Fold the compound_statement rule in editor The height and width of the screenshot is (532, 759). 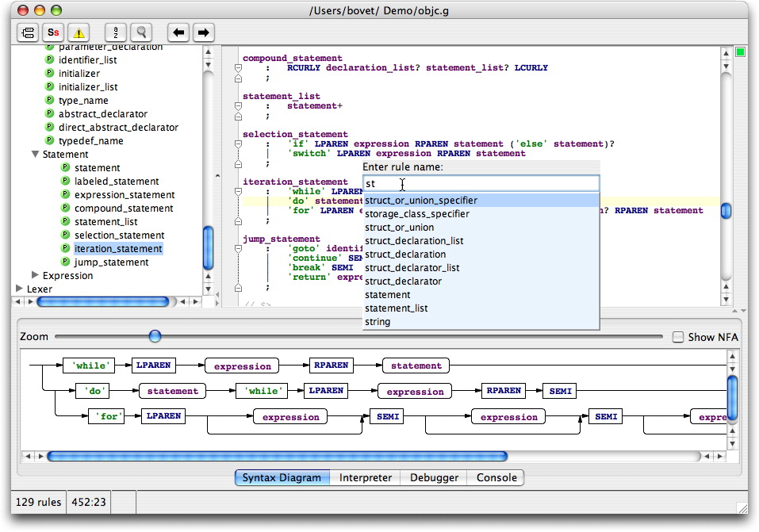237,68
